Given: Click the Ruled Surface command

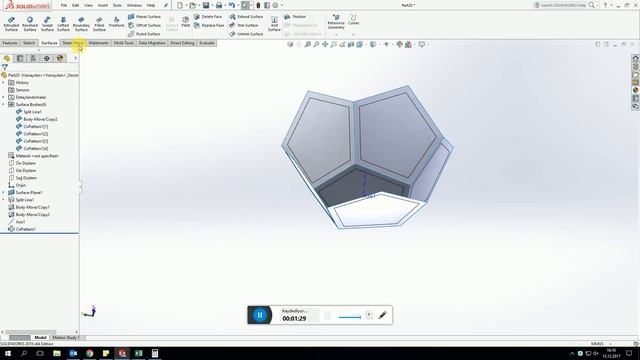Looking at the screenshot, I should pyautogui.click(x=144, y=34).
